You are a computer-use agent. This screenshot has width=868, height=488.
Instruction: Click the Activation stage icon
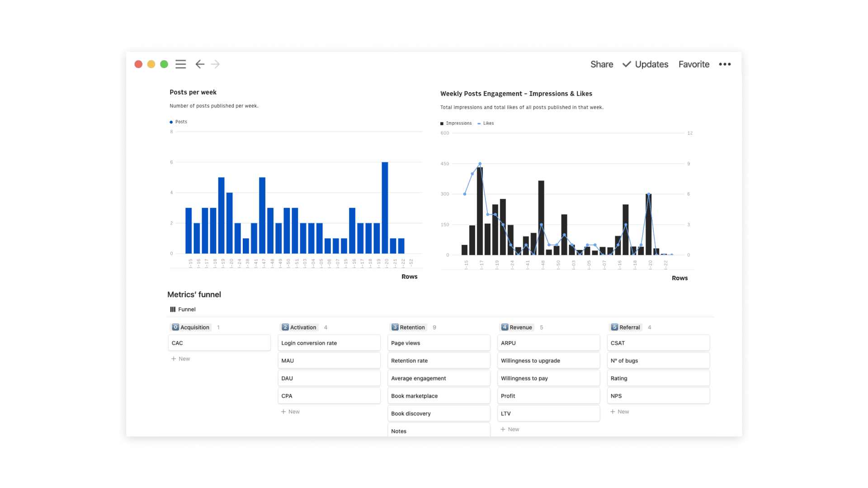click(284, 327)
